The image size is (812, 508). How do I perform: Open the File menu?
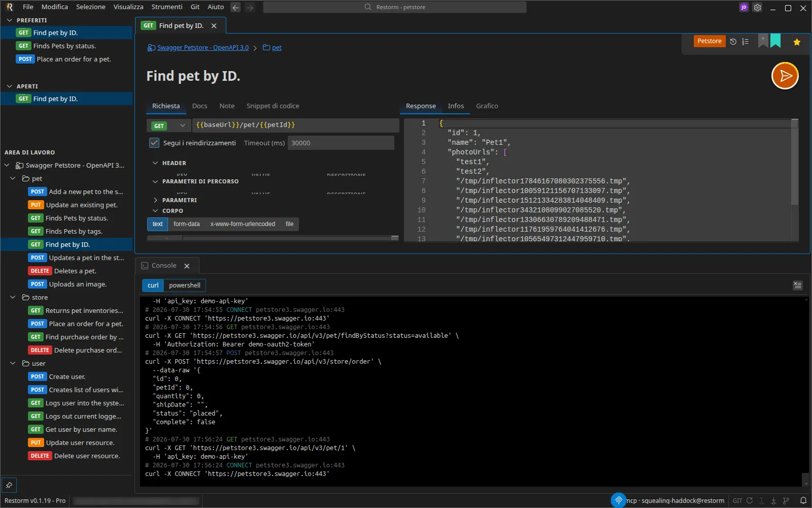(x=28, y=7)
